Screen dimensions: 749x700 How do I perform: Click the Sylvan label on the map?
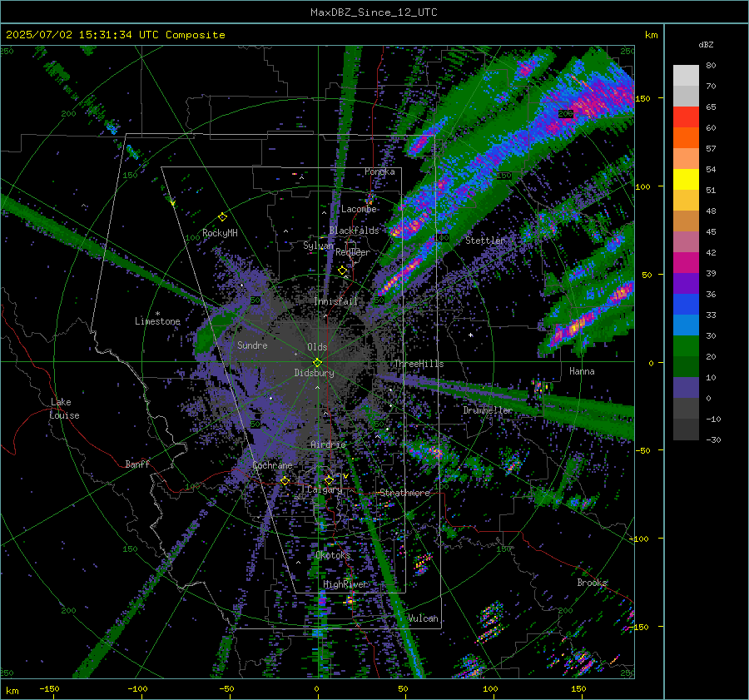(318, 246)
